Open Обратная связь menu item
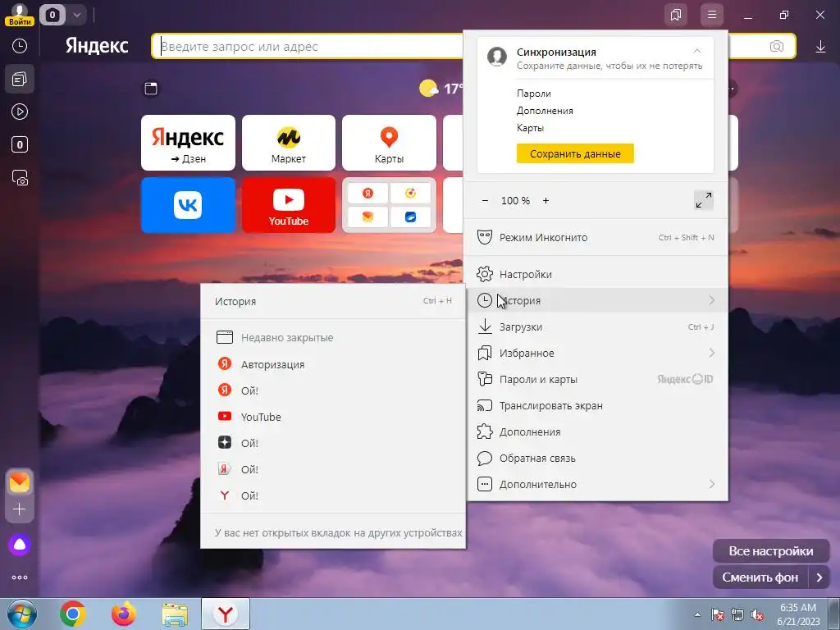 click(597, 458)
